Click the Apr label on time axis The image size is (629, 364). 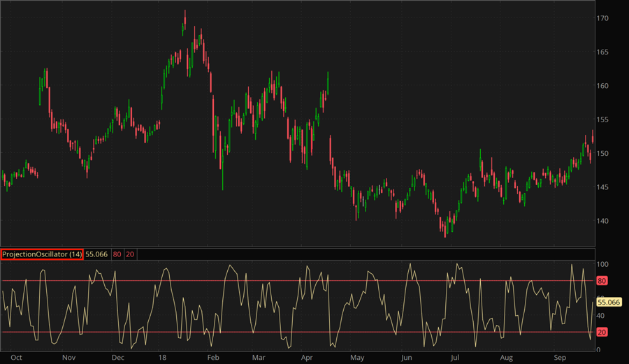click(x=306, y=358)
